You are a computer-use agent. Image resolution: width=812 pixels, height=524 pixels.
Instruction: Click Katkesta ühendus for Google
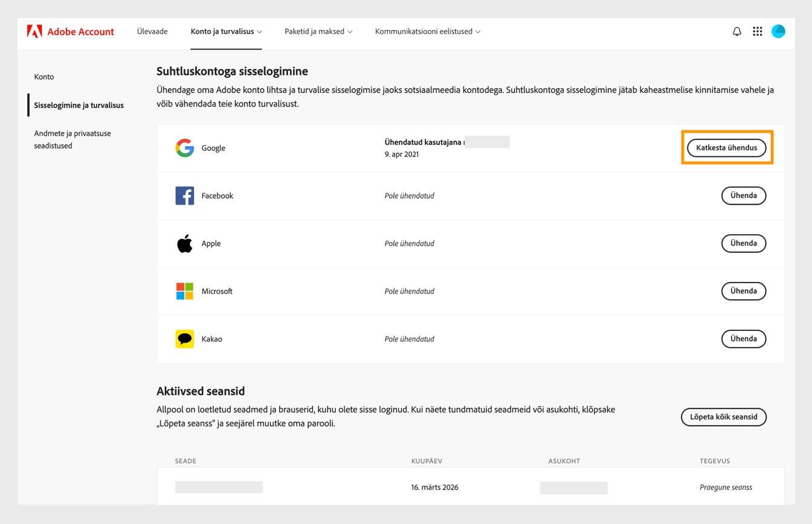726,147
